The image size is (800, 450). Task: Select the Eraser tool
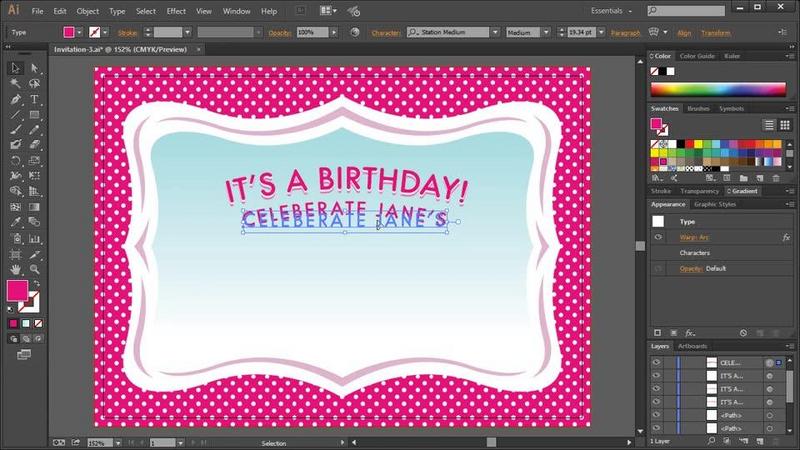point(34,145)
